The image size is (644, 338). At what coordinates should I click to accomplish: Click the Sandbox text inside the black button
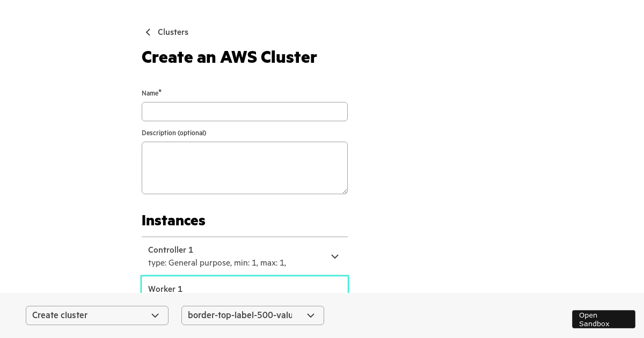pos(594,324)
